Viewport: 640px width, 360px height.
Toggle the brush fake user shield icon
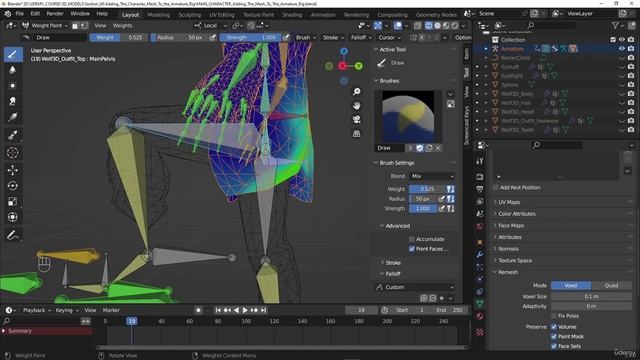coord(420,148)
